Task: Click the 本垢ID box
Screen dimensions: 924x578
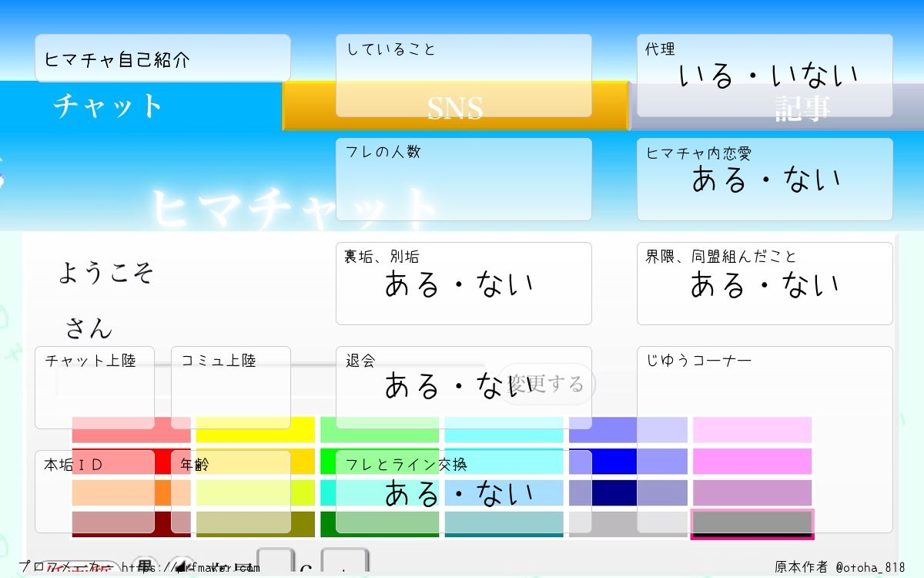Action: [95, 492]
